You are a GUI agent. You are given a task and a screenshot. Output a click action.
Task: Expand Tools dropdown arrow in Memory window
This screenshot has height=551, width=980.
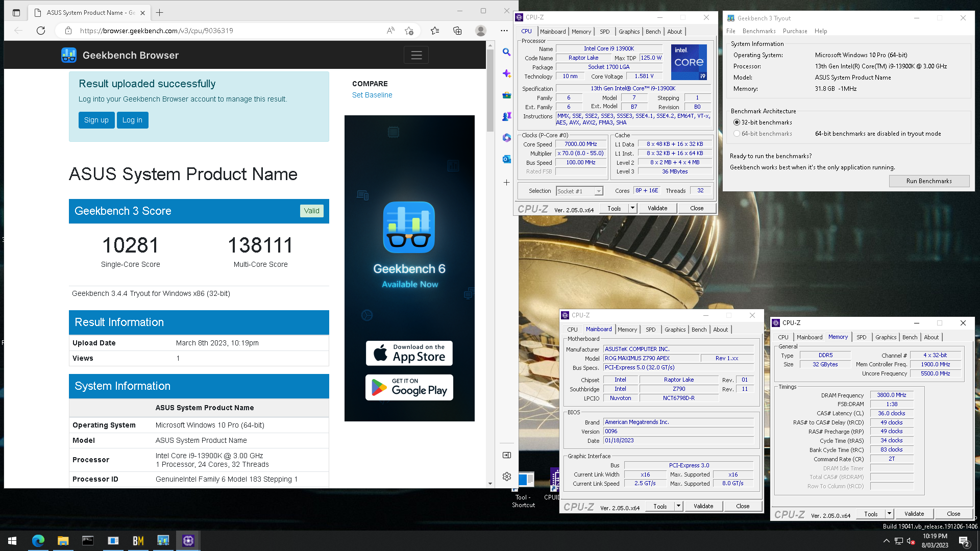point(889,514)
